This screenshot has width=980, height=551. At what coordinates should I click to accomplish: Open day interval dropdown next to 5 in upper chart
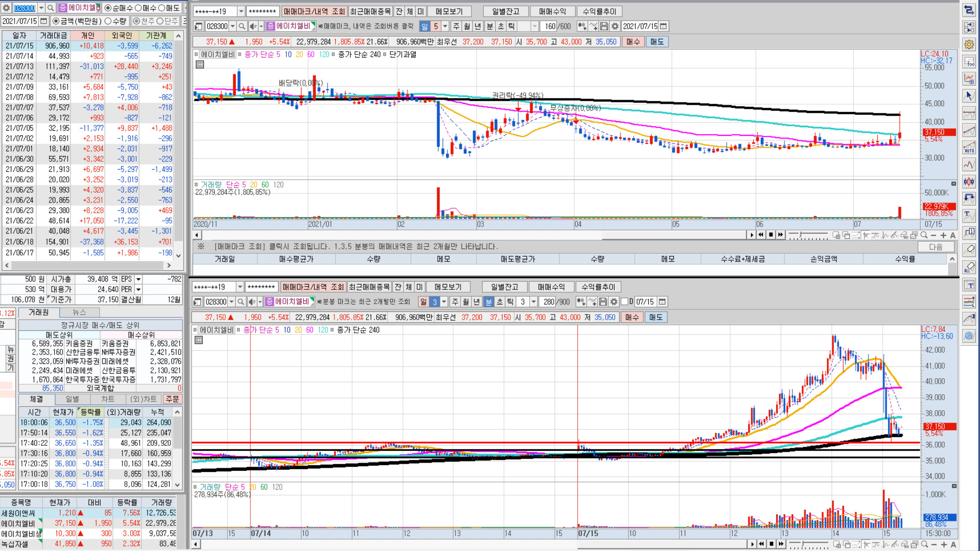(x=445, y=27)
